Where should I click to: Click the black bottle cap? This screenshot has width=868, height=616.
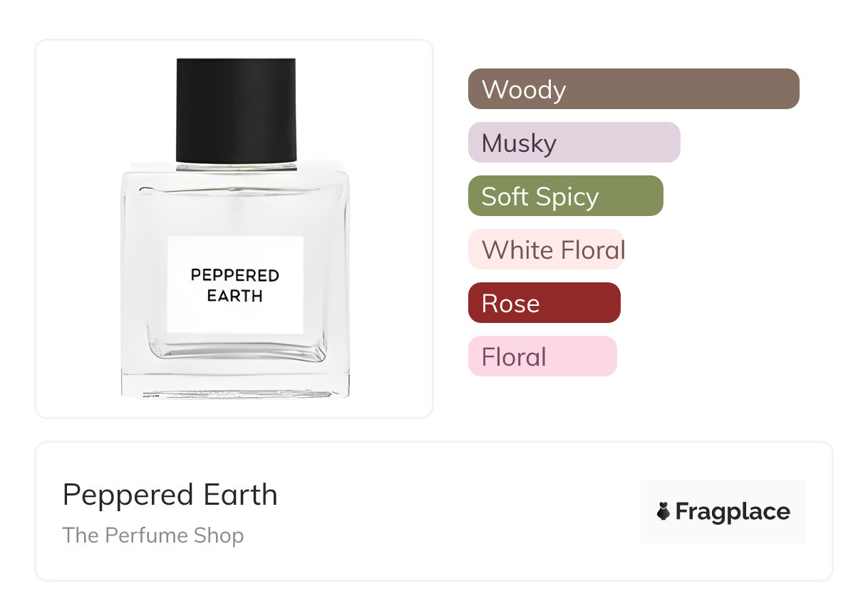(x=236, y=111)
